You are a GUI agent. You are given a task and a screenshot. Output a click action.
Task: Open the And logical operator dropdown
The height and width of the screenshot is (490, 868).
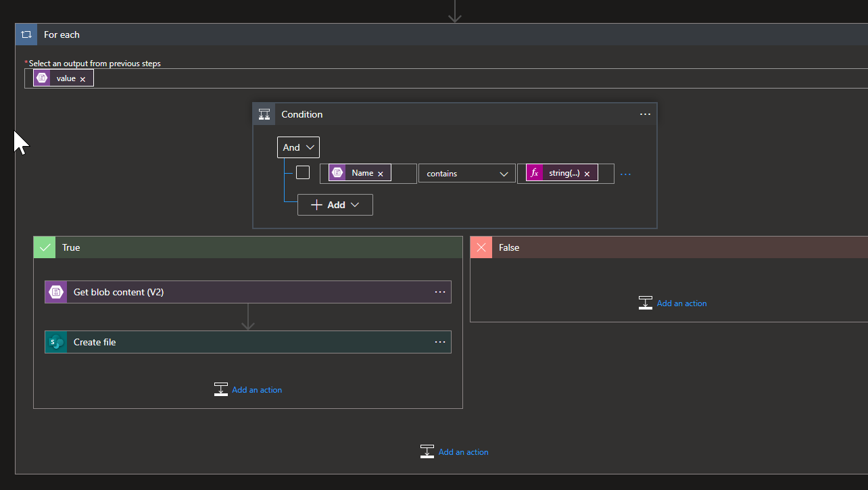[298, 147]
